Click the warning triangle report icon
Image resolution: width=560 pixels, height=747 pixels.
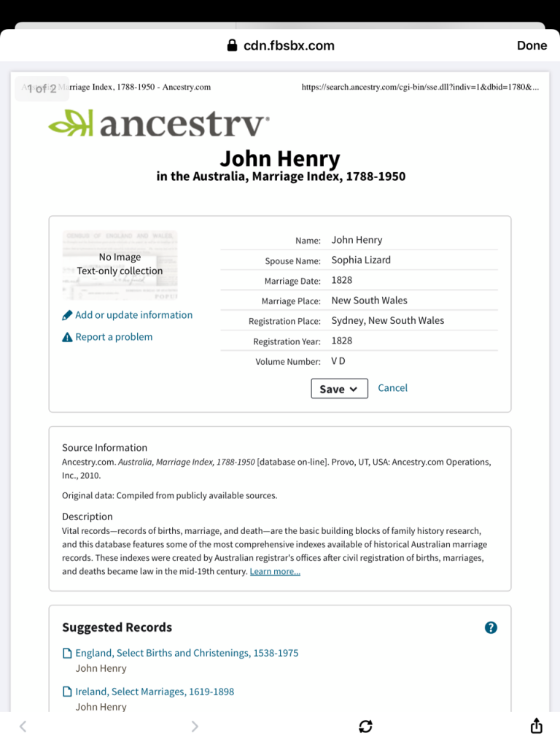coord(68,337)
